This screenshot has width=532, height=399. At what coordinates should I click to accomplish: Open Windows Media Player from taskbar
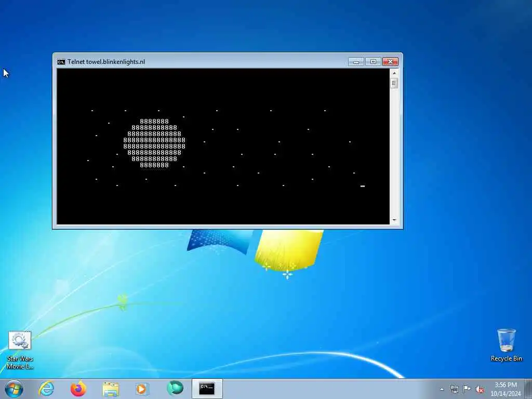click(142, 389)
